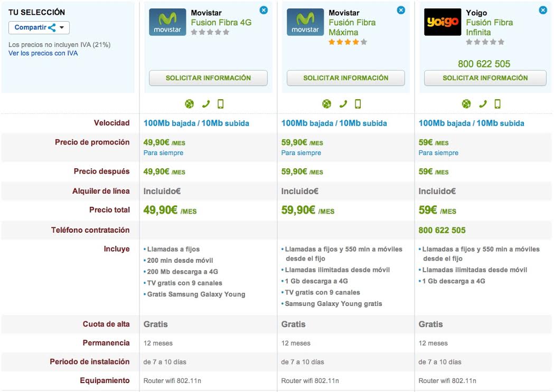Viewport: 554px width, 392px height.
Task: Open the Fusion Fibra 4G plan title link
Action: pos(221,23)
